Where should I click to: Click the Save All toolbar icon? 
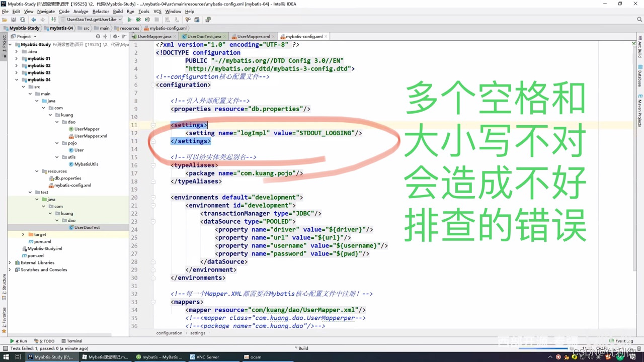pos(14,20)
